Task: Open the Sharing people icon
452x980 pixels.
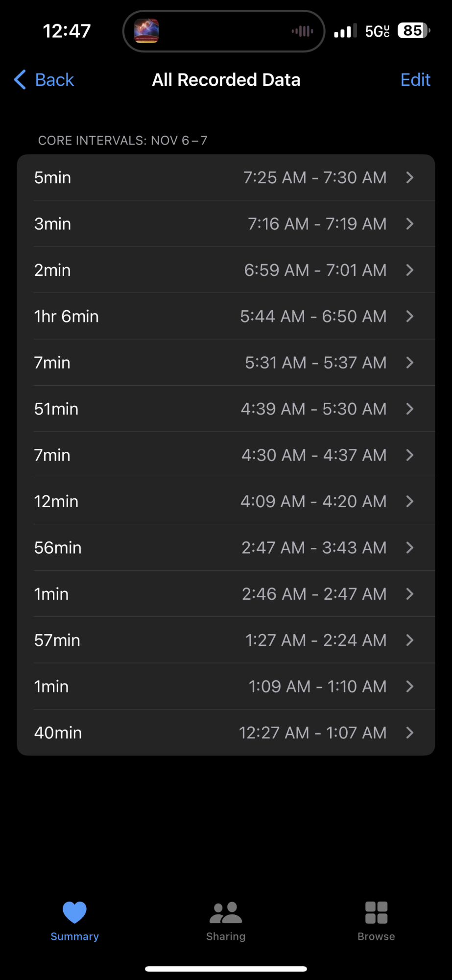Action: pyautogui.click(x=225, y=912)
